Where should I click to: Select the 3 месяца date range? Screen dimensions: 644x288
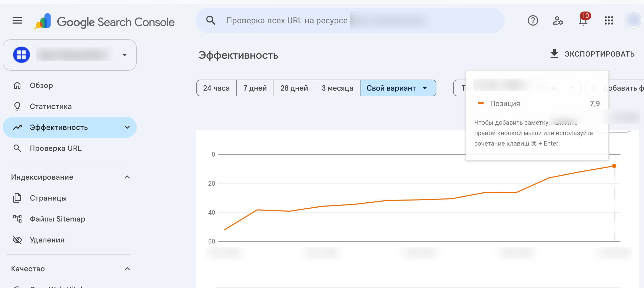pyautogui.click(x=337, y=88)
